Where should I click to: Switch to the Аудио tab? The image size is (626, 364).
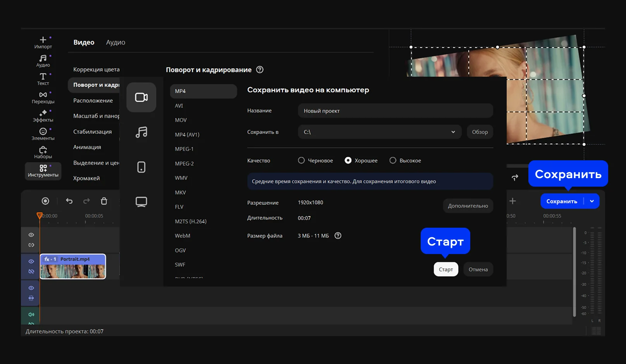coord(115,42)
